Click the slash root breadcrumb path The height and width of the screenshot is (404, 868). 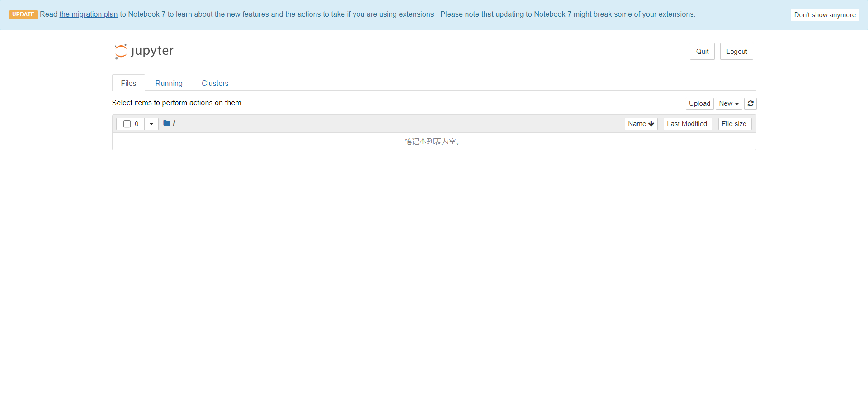point(174,123)
